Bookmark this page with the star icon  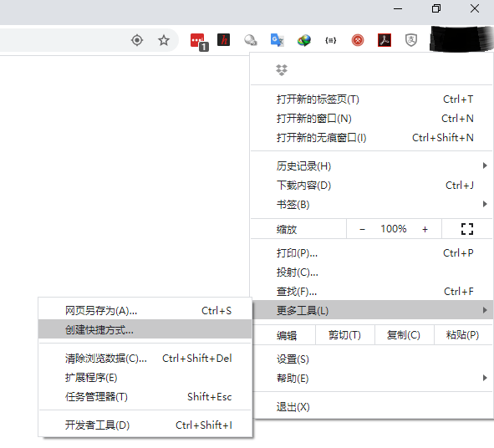(x=164, y=40)
